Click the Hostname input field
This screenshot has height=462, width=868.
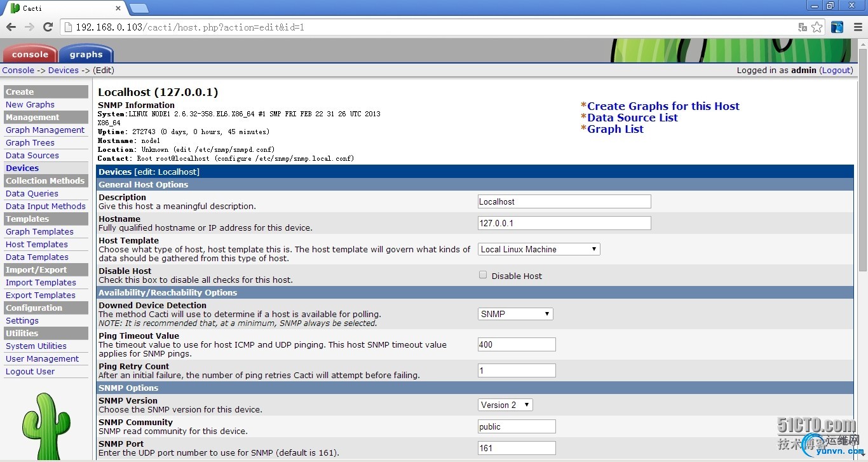click(x=564, y=223)
